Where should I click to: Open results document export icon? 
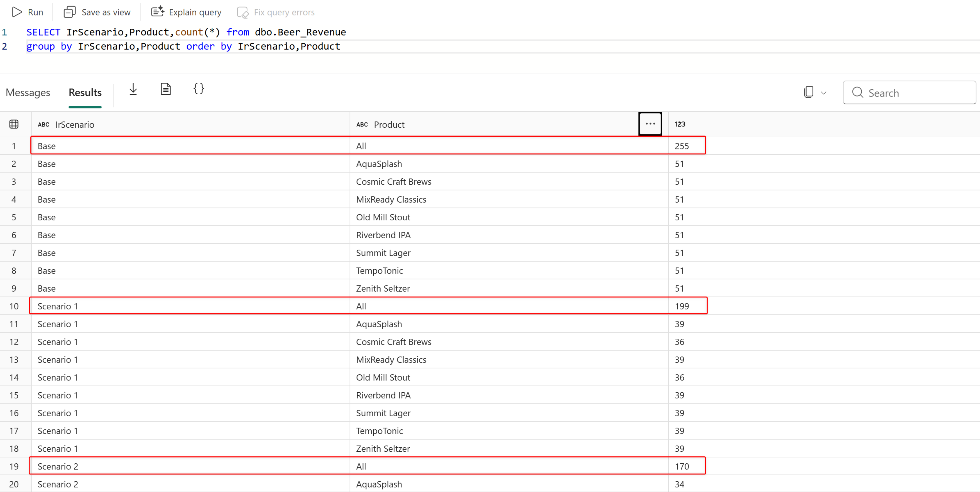tap(165, 89)
